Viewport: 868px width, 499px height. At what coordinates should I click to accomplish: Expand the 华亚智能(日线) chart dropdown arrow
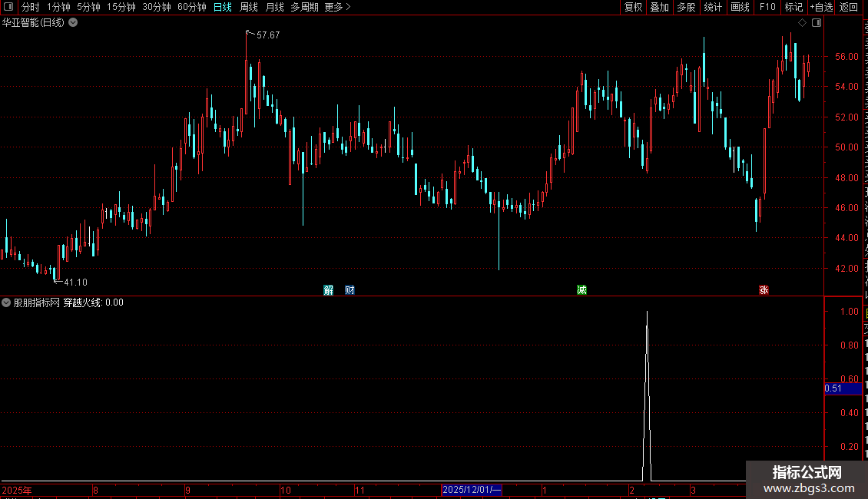(73, 23)
